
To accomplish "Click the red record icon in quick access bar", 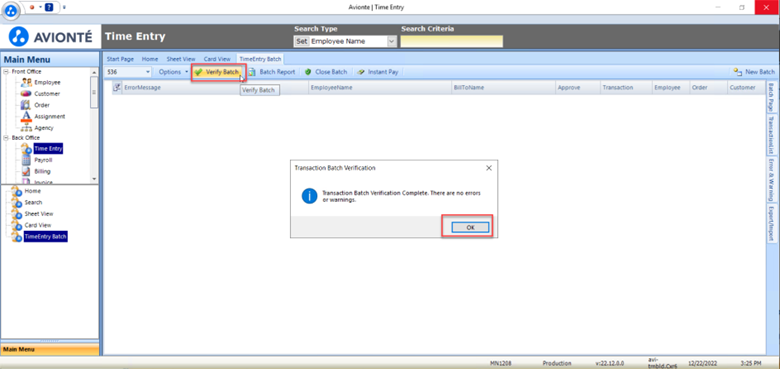I will click(x=32, y=7).
